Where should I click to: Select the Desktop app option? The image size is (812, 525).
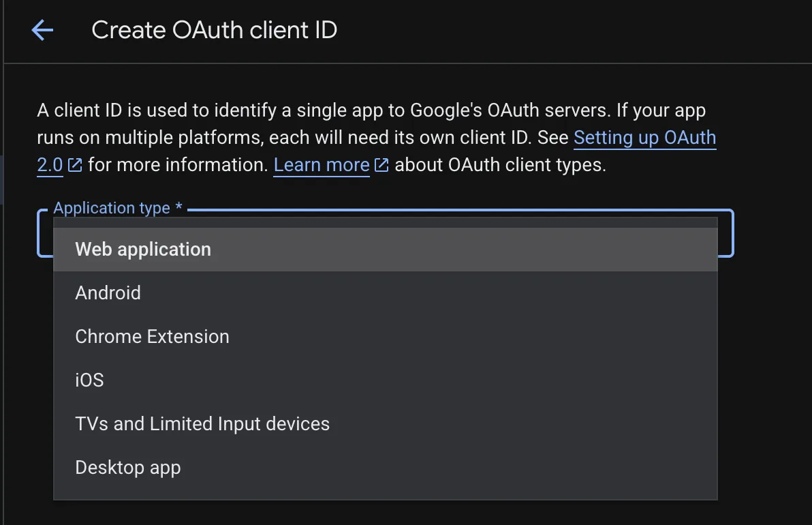click(386, 467)
